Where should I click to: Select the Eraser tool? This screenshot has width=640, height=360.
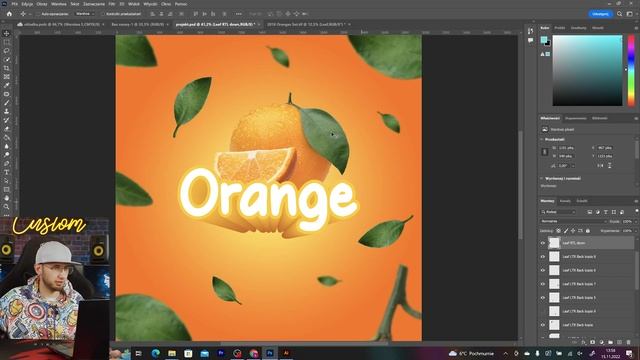coord(6,129)
